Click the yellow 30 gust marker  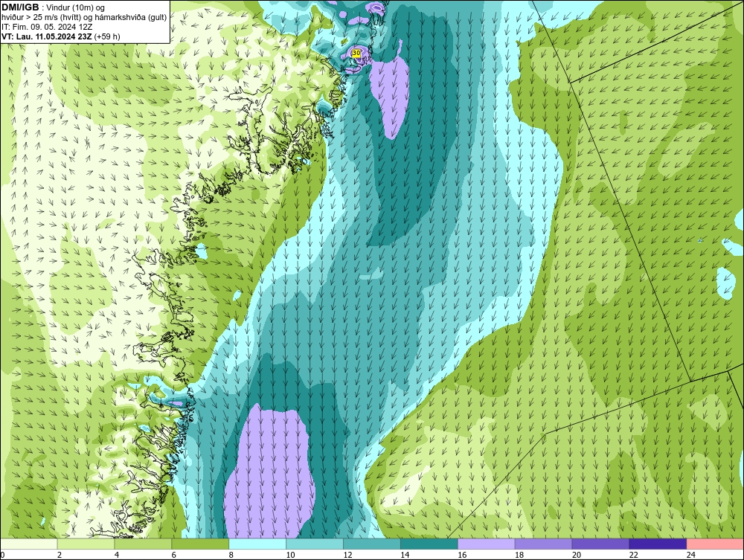tap(356, 53)
